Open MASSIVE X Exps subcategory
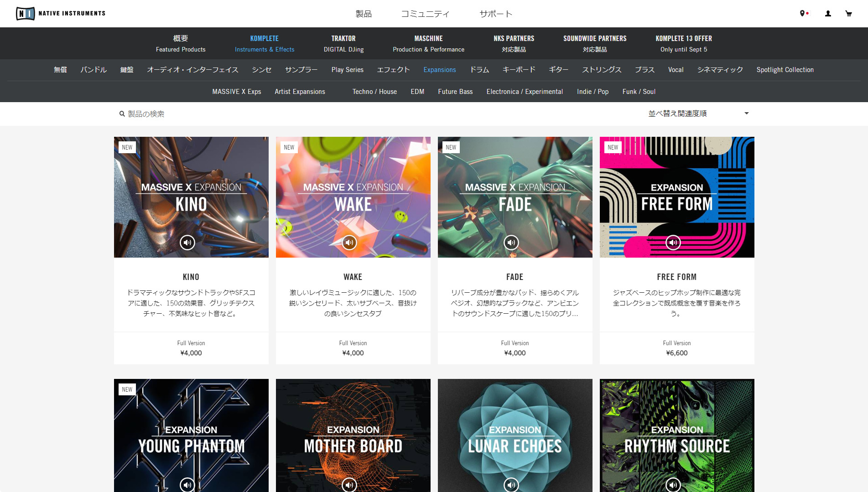Viewport: 868px width, 492px height. pyautogui.click(x=237, y=92)
